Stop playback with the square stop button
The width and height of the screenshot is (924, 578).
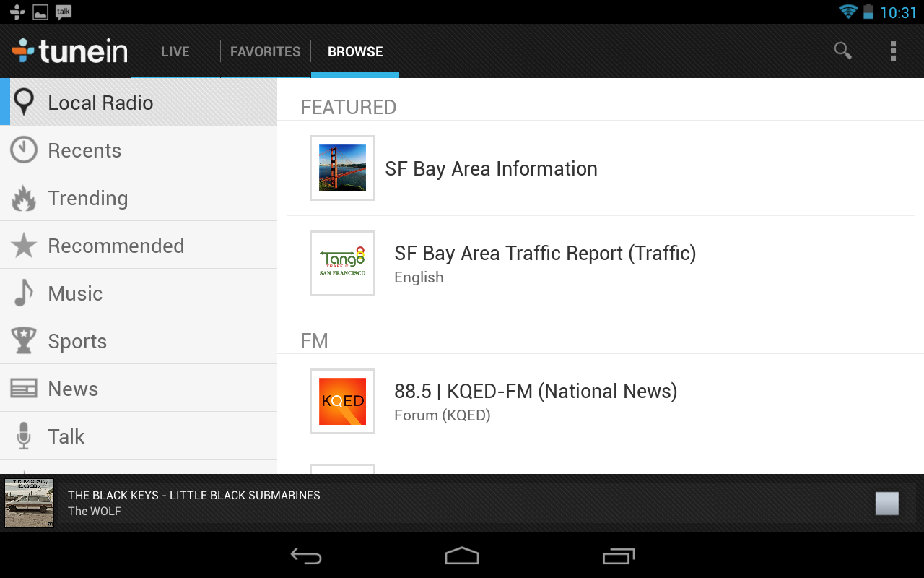(887, 504)
